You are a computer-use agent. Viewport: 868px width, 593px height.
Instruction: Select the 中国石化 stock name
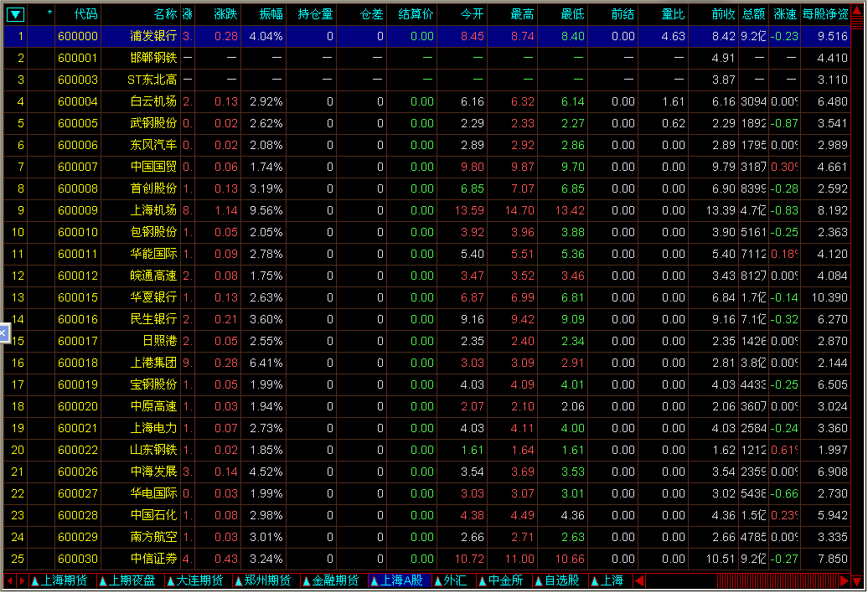click(153, 516)
